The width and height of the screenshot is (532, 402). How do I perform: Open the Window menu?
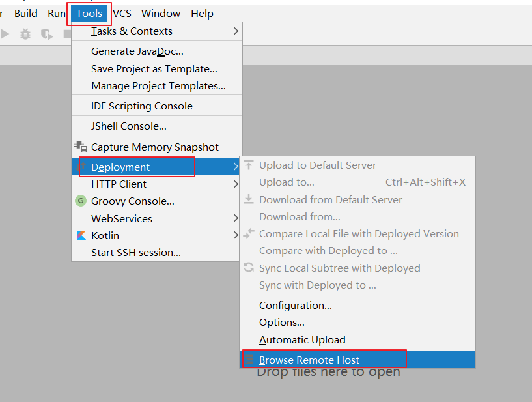pos(161,14)
